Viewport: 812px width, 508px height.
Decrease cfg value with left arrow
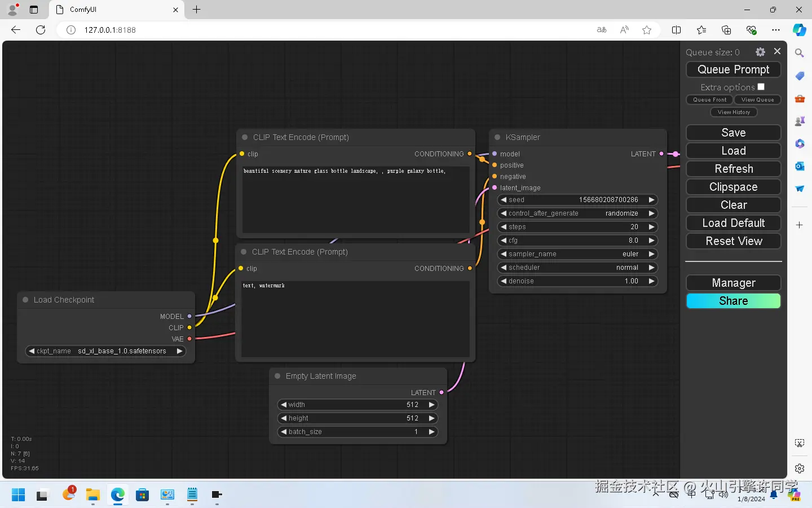click(x=504, y=240)
